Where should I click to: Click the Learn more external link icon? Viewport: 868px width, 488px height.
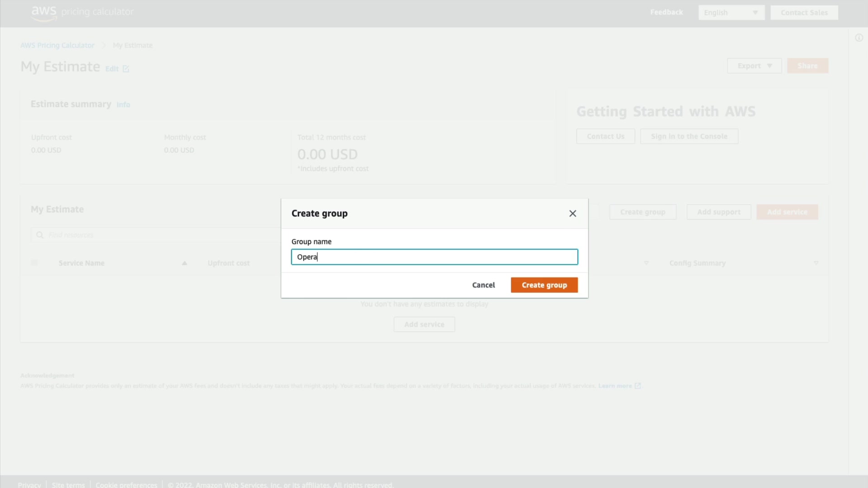637,386
